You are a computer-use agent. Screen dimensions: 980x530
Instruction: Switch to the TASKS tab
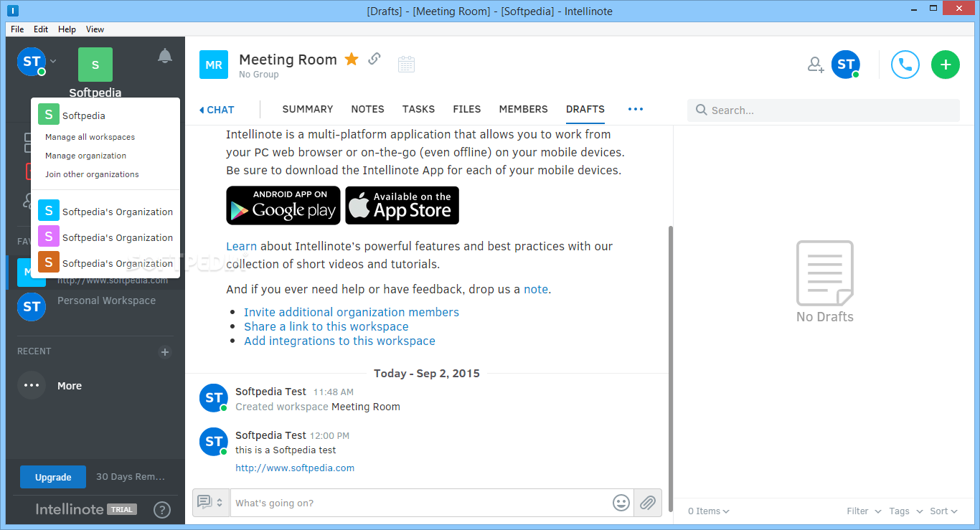[418, 109]
